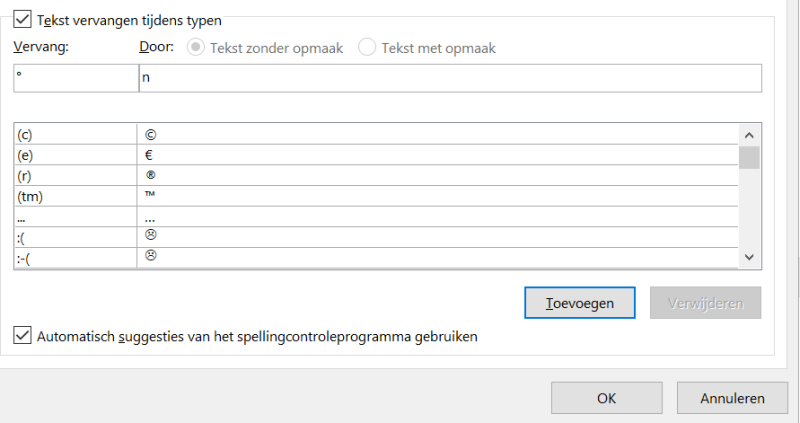Toggle 'Tekst vervangen tijdens typen' checkbox
The width and height of the screenshot is (800, 423).
(x=22, y=19)
